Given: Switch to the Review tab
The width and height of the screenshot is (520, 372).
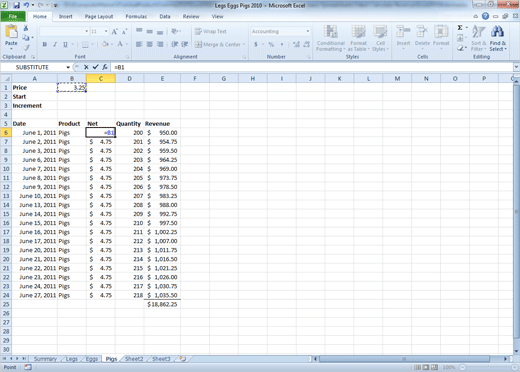Looking at the screenshot, I should click(x=191, y=16).
